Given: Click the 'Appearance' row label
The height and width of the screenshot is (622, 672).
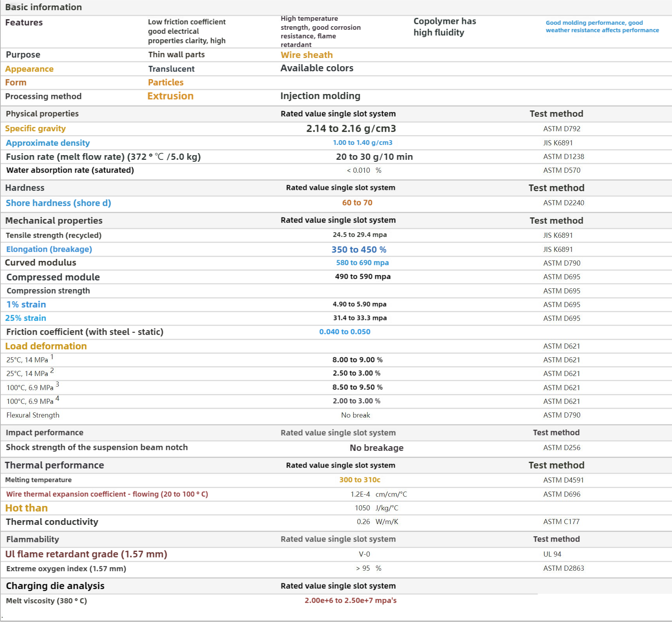Looking at the screenshot, I should point(29,69).
